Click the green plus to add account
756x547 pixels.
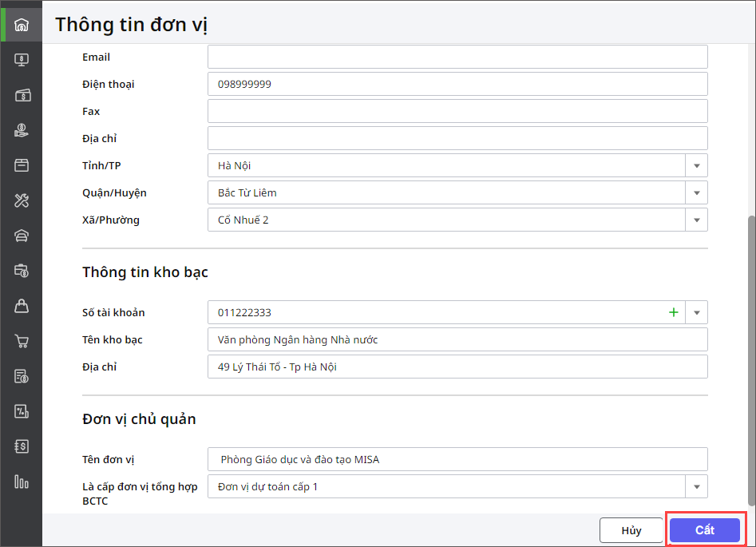(674, 312)
